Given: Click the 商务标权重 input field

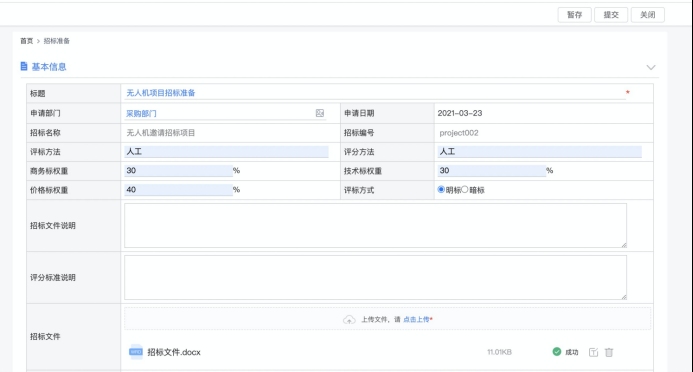Looking at the screenshot, I should [179, 171].
